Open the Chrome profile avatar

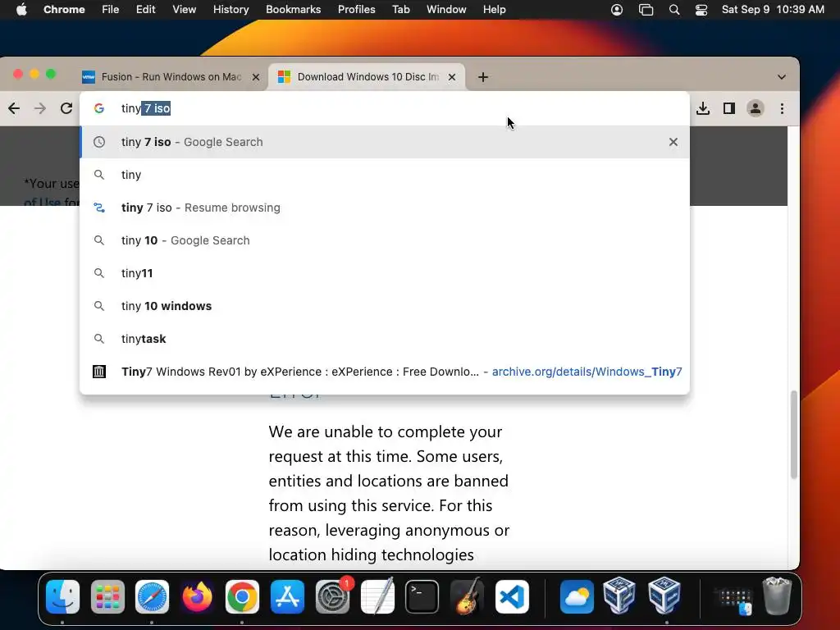coord(756,108)
